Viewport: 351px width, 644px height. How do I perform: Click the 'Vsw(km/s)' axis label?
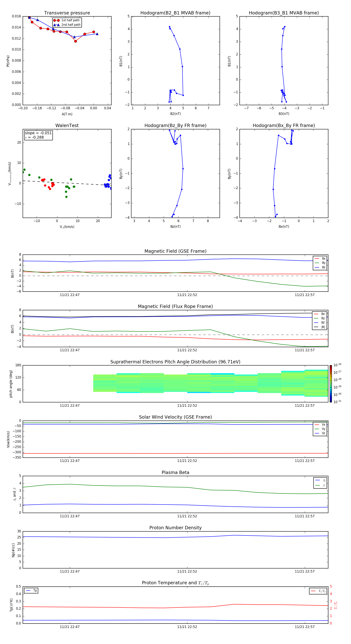[8, 439]
